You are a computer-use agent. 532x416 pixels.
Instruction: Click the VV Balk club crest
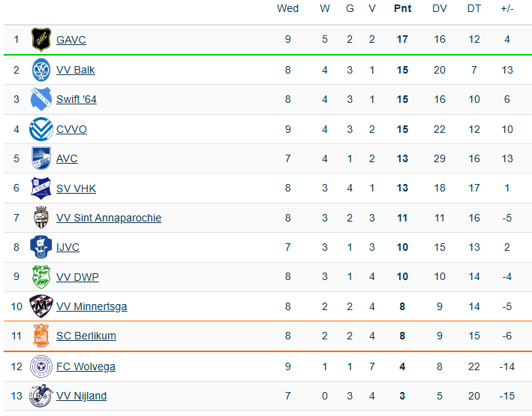point(41,70)
